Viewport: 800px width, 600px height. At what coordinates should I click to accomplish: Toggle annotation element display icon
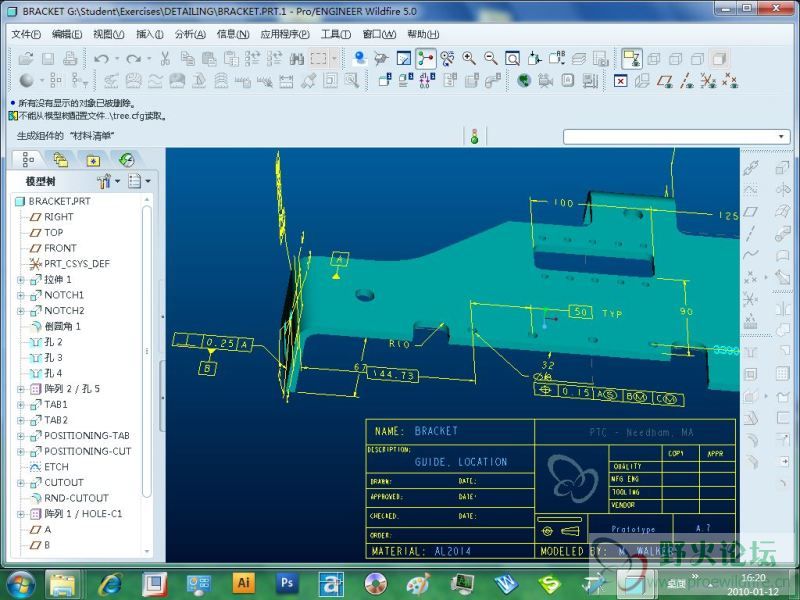(632, 59)
